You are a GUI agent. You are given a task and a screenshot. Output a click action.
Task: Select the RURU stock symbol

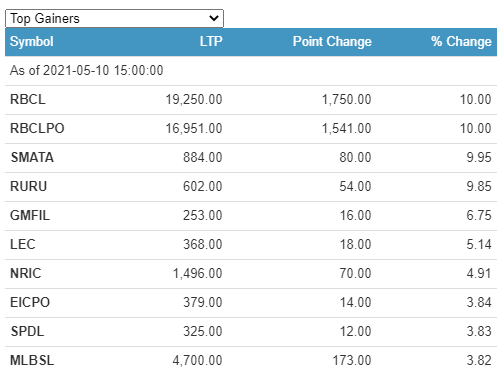click(28, 186)
